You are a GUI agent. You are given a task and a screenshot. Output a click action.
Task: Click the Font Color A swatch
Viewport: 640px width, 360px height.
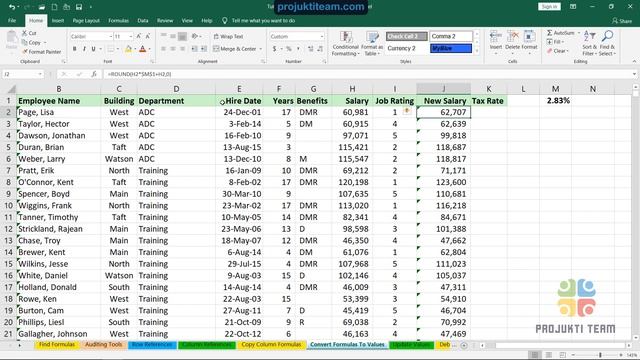[x=142, y=49]
